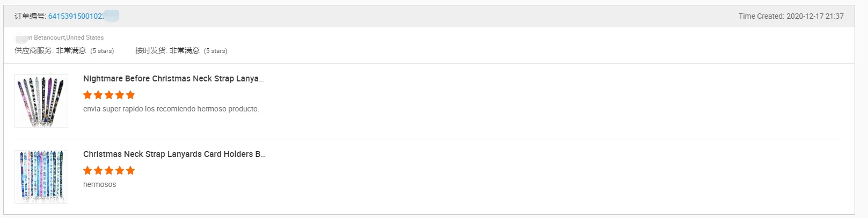868x218 pixels.
Task: Click the 供应商服务 rating label
Action: [34, 51]
